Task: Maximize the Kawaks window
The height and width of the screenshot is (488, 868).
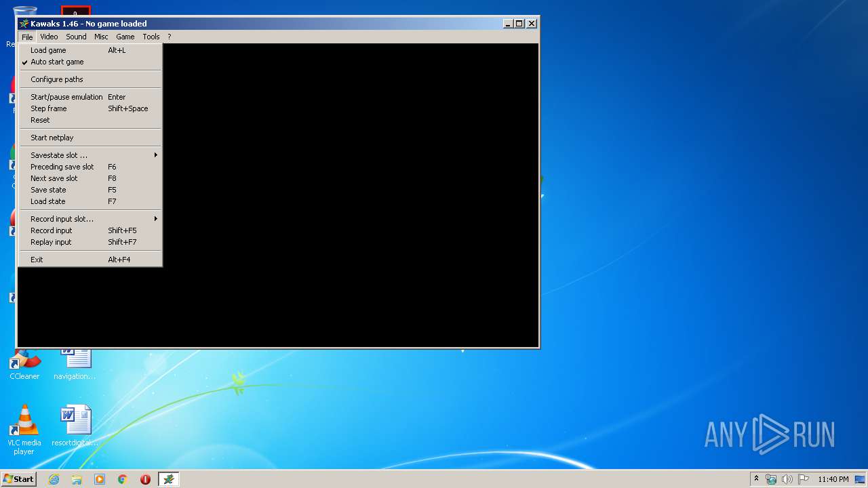Action: 519,23
